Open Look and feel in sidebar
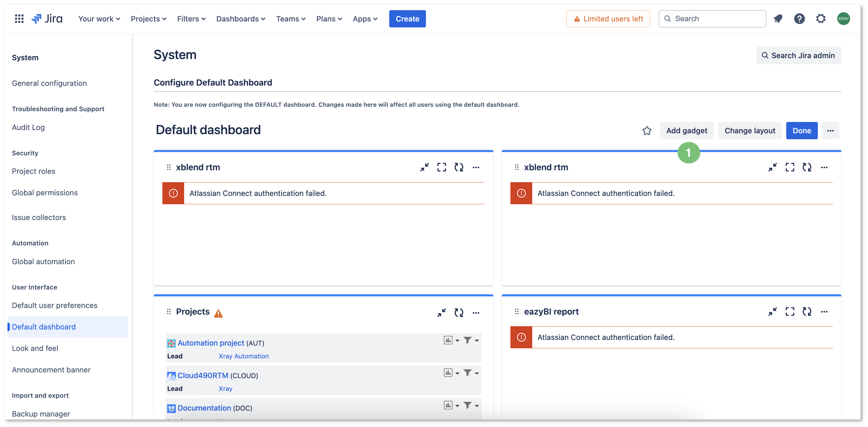The height and width of the screenshot is (427, 868). coord(35,348)
